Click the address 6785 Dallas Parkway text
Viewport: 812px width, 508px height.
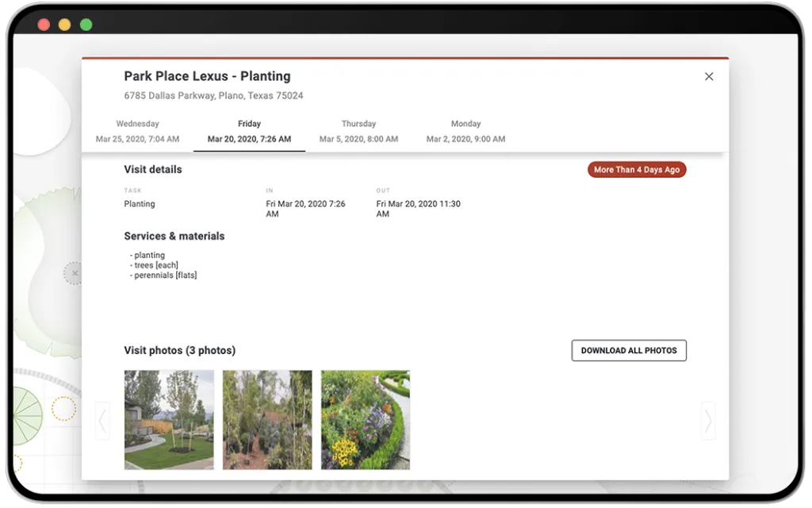click(x=213, y=95)
